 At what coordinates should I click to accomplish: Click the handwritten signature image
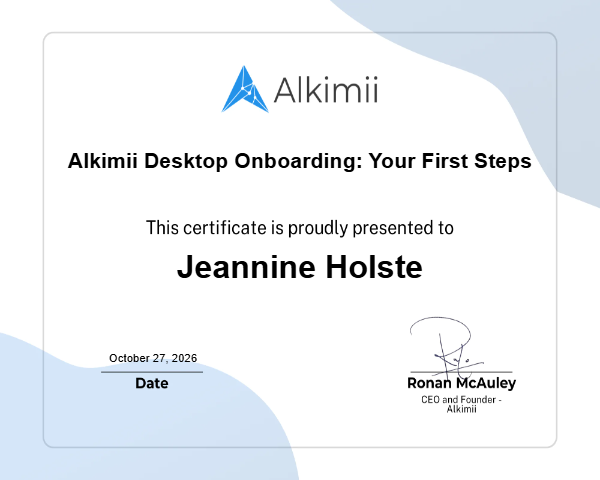[x=447, y=346]
